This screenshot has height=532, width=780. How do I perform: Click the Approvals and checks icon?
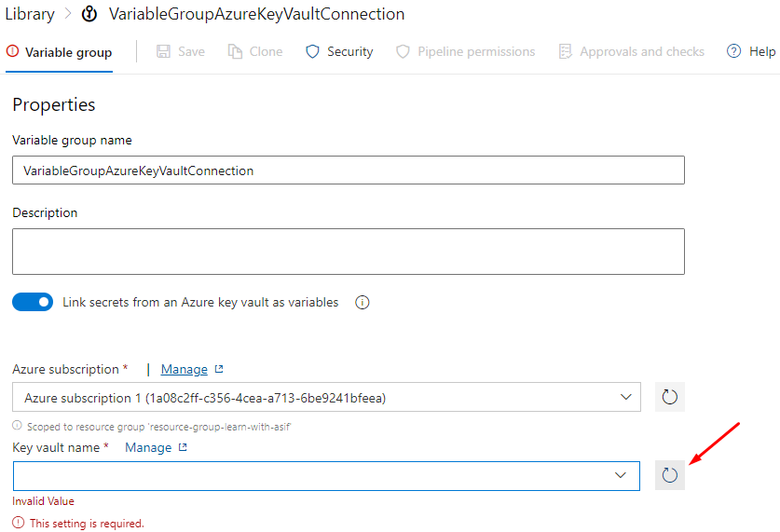[565, 52]
